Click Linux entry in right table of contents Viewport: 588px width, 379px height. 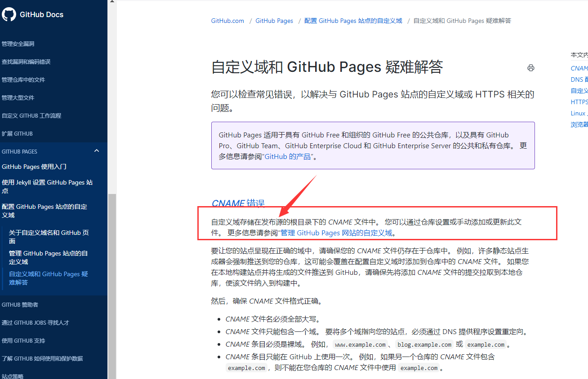click(579, 113)
